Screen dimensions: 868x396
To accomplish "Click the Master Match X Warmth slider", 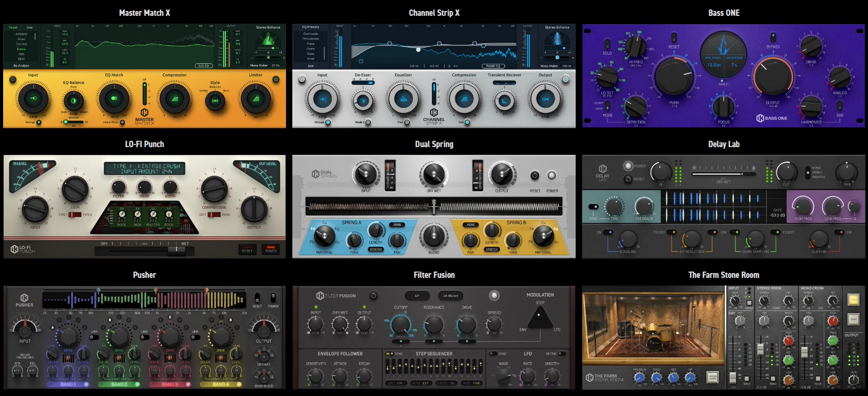I will point(74,122).
